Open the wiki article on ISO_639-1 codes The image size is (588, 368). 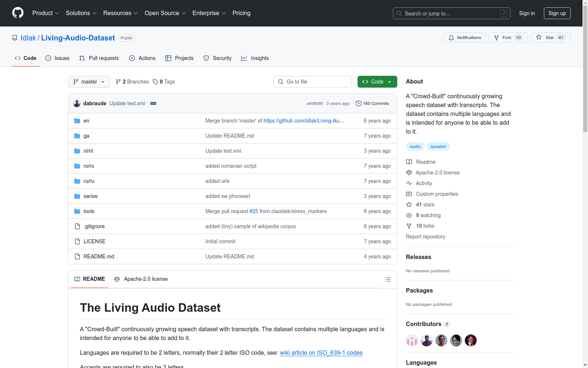pyautogui.click(x=321, y=353)
